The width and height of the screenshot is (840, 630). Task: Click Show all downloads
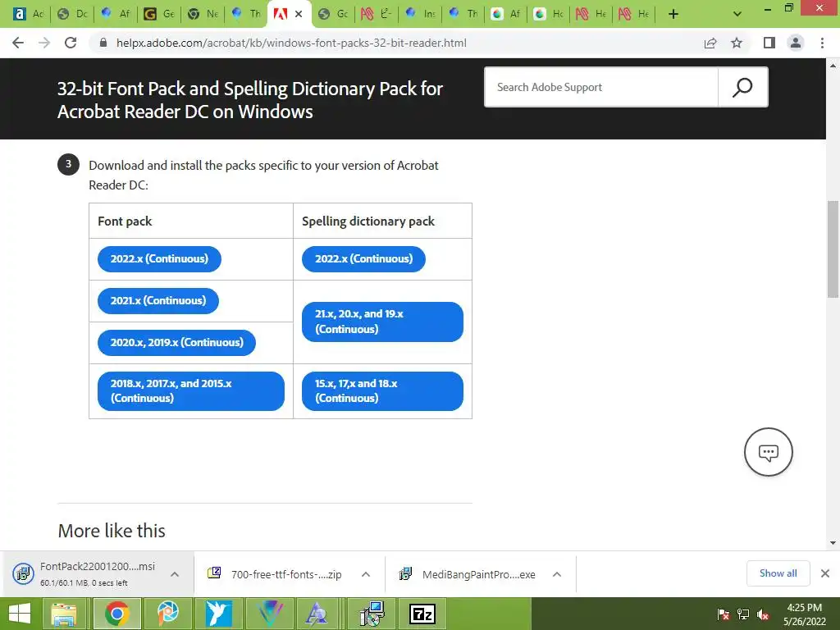778,573
